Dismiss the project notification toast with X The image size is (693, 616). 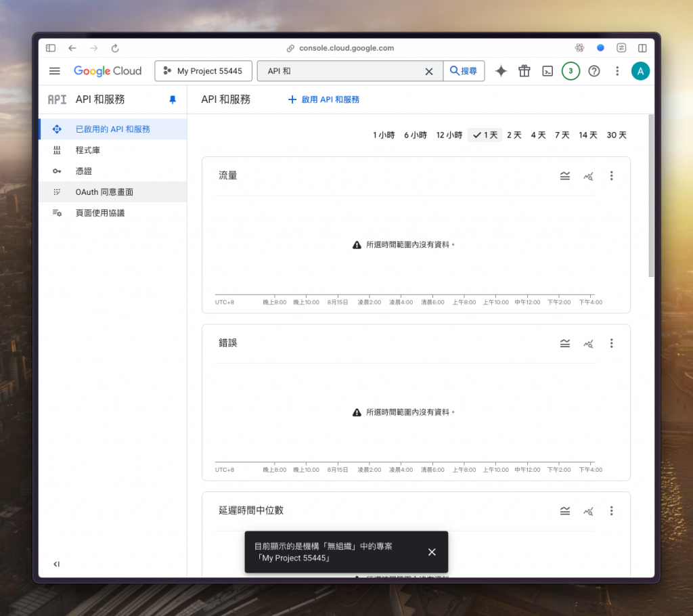pyautogui.click(x=432, y=552)
